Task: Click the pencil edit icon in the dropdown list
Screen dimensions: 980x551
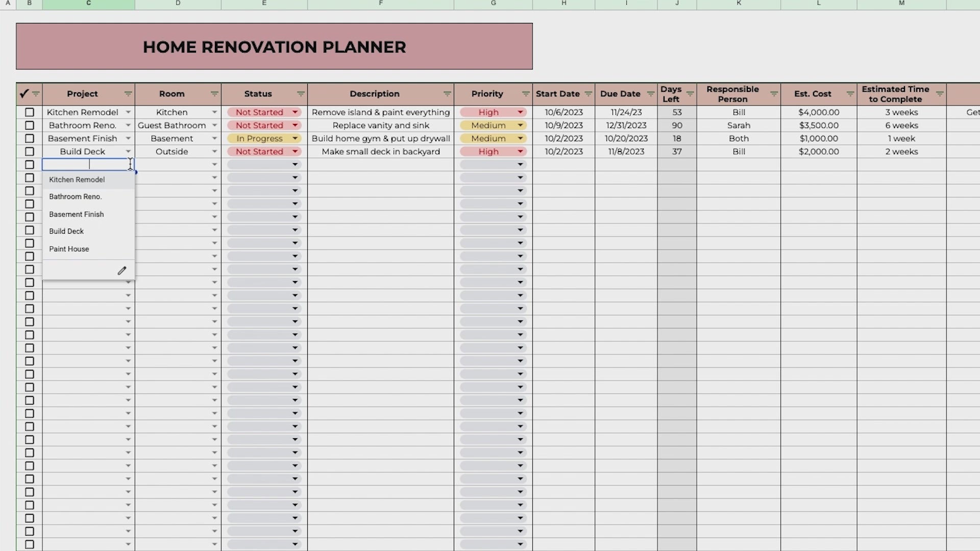Action: (x=121, y=271)
